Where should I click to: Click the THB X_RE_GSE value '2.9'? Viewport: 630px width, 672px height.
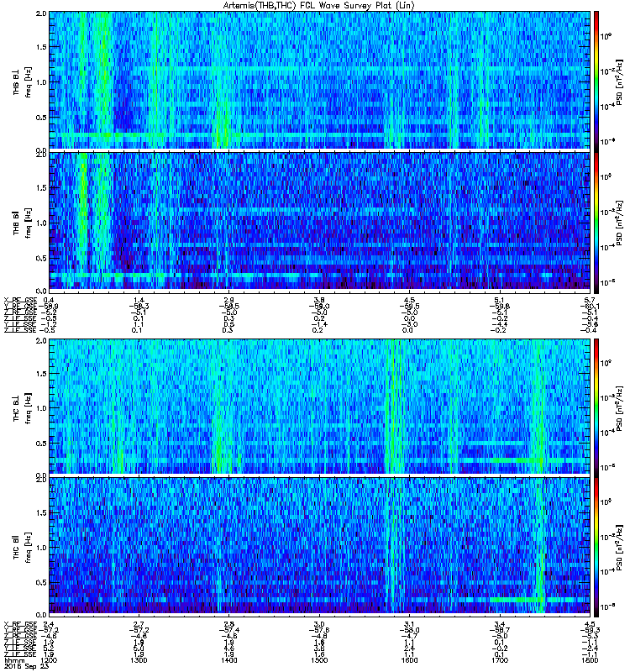tap(228, 300)
